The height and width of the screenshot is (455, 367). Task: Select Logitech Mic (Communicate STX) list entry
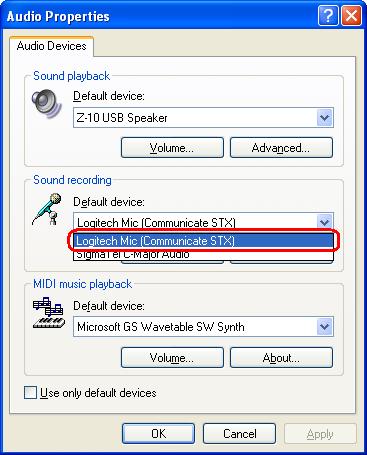tap(203, 241)
